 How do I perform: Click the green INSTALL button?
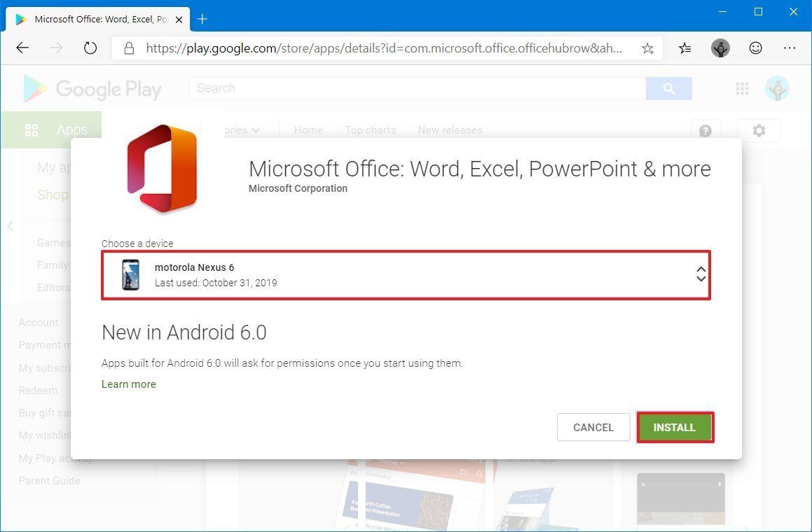tap(674, 427)
